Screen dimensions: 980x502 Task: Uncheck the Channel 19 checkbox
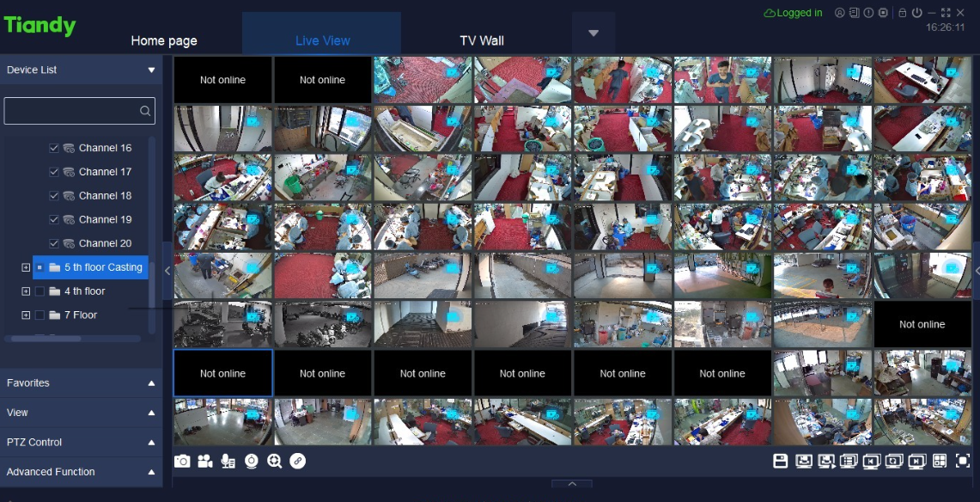click(54, 219)
